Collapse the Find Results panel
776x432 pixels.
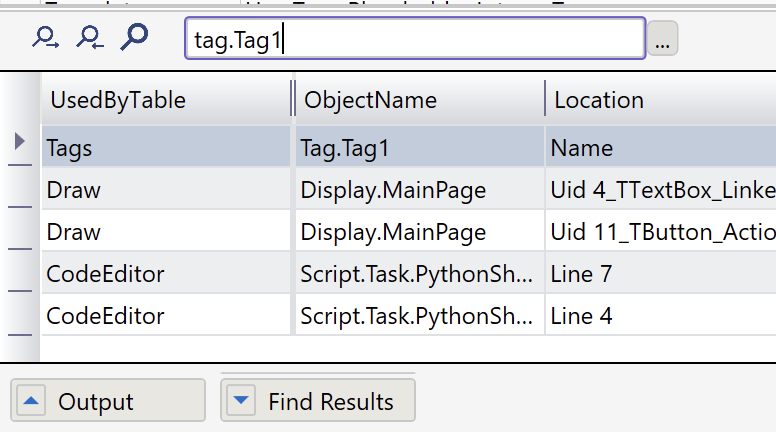pyautogui.click(x=318, y=402)
